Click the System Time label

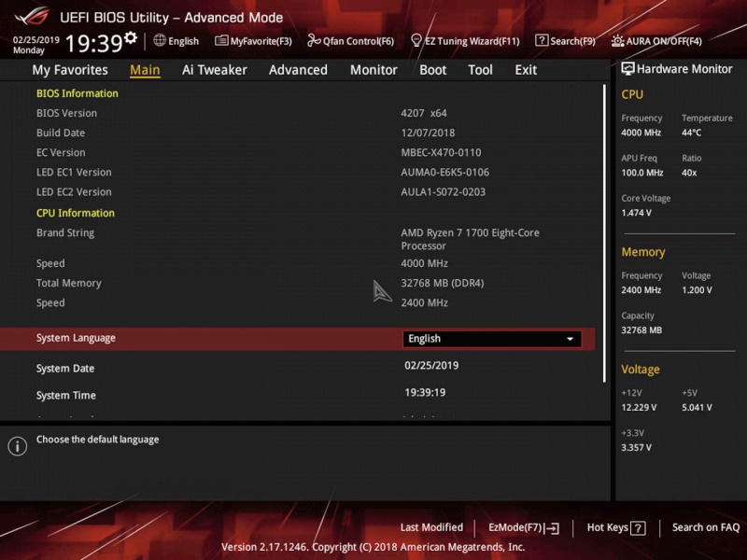click(65, 396)
